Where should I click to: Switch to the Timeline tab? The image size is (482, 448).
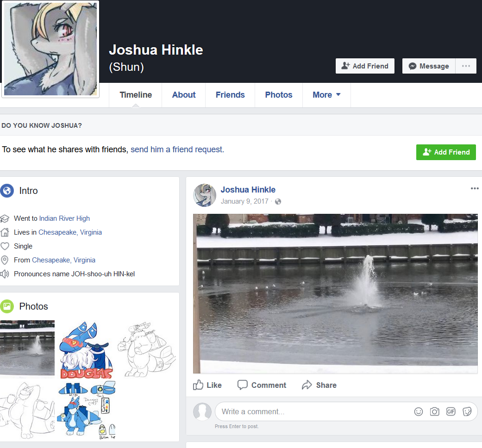[x=136, y=95]
